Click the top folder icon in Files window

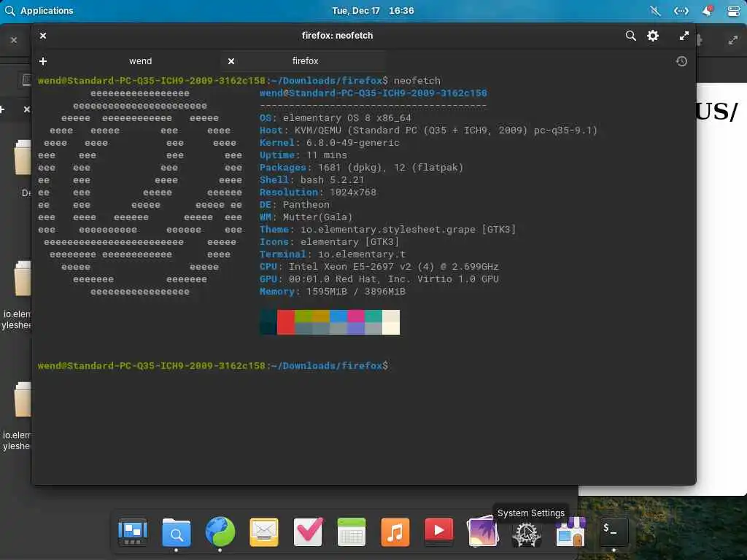[x=23, y=157]
